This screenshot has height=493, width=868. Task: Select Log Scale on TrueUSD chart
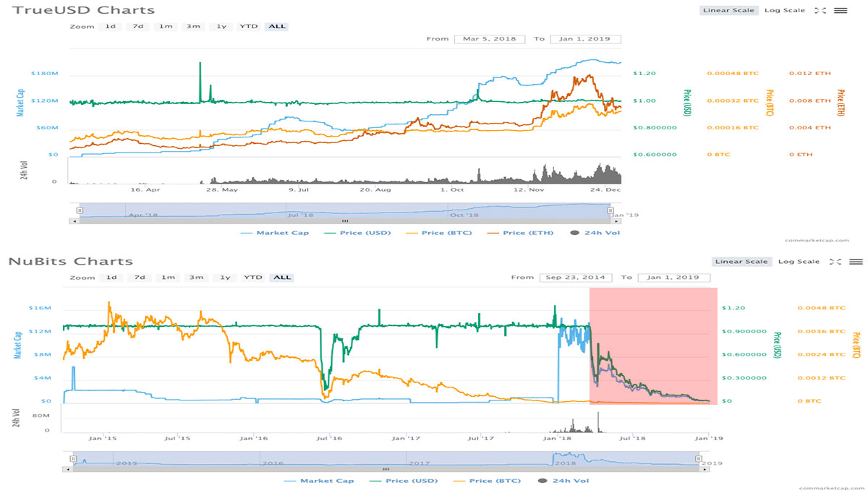(x=785, y=11)
